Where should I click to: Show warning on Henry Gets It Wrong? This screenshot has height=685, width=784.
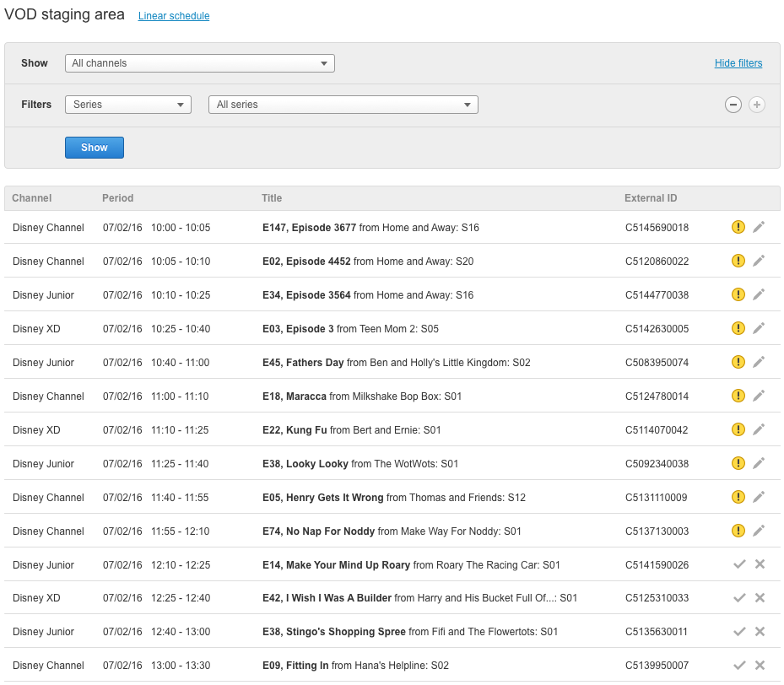coord(738,497)
